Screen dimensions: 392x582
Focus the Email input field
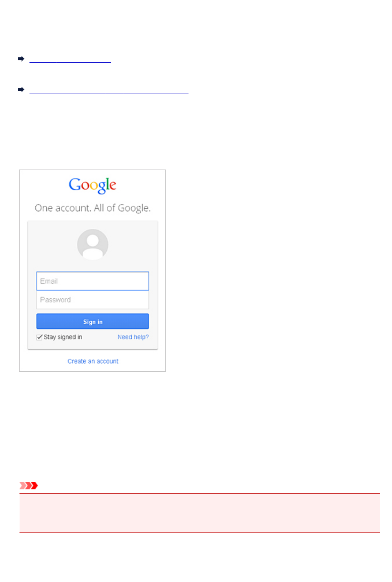click(x=93, y=281)
